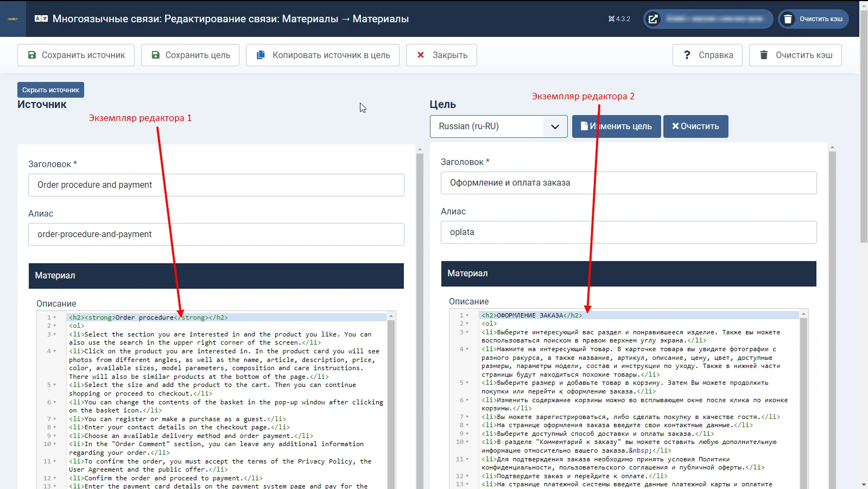Image resolution: width=868 pixels, height=489 pixels.
Task: Click the Joomla logo in header
Action: (x=13, y=18)
